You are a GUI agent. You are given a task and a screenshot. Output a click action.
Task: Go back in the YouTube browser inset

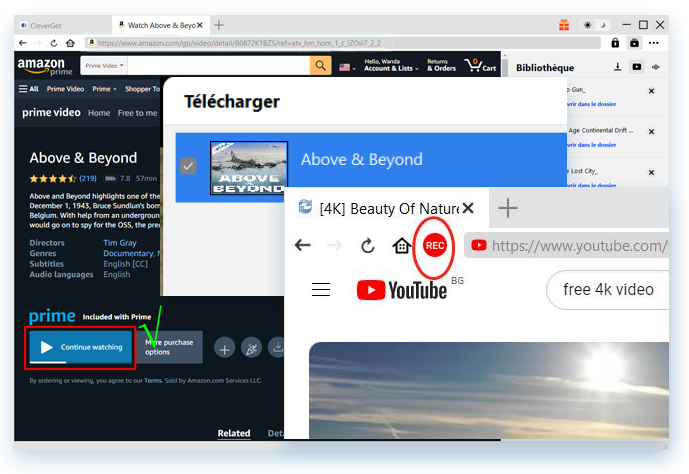click(303, 245)
